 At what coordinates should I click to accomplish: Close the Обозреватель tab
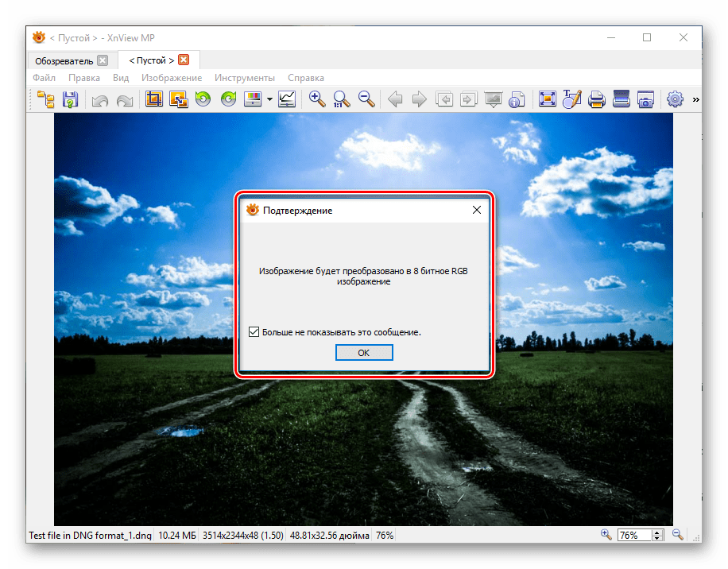click(103, 60)
